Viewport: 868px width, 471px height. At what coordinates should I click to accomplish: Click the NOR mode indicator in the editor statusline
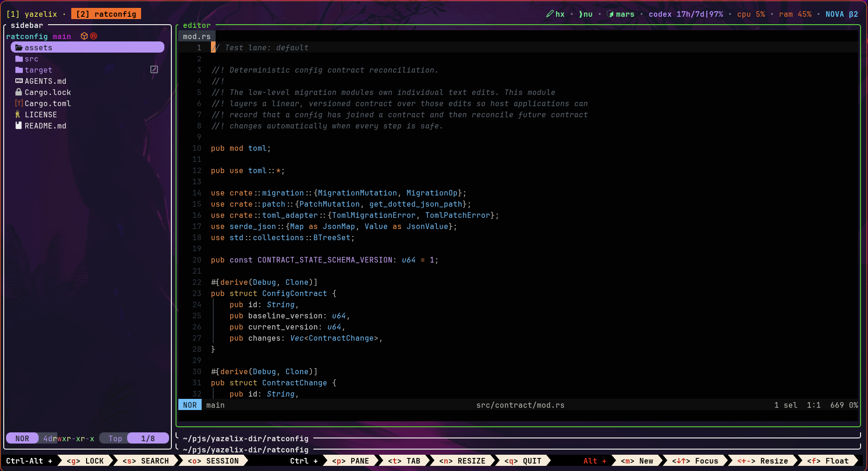point(190,405)
